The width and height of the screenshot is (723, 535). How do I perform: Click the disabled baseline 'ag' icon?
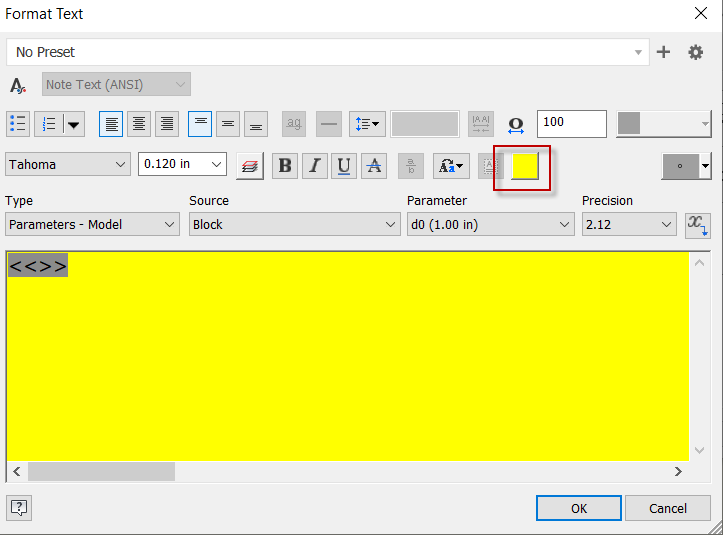[x=294, y=124]
